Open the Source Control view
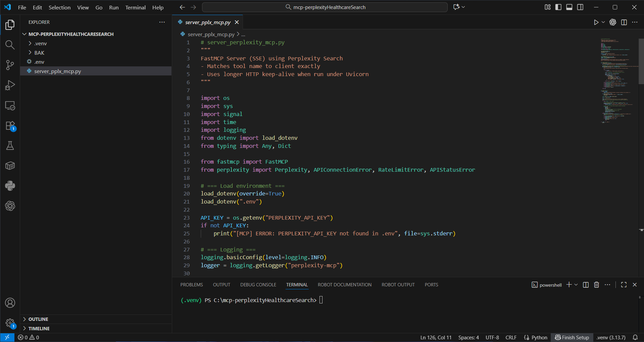This screenshot has height=342, width=644. tap(10, 65)
